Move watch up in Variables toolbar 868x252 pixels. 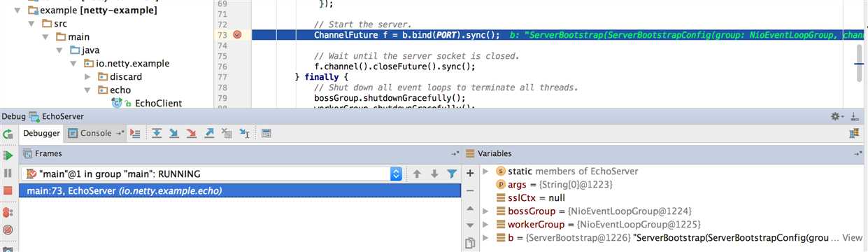tap(470, 209)
